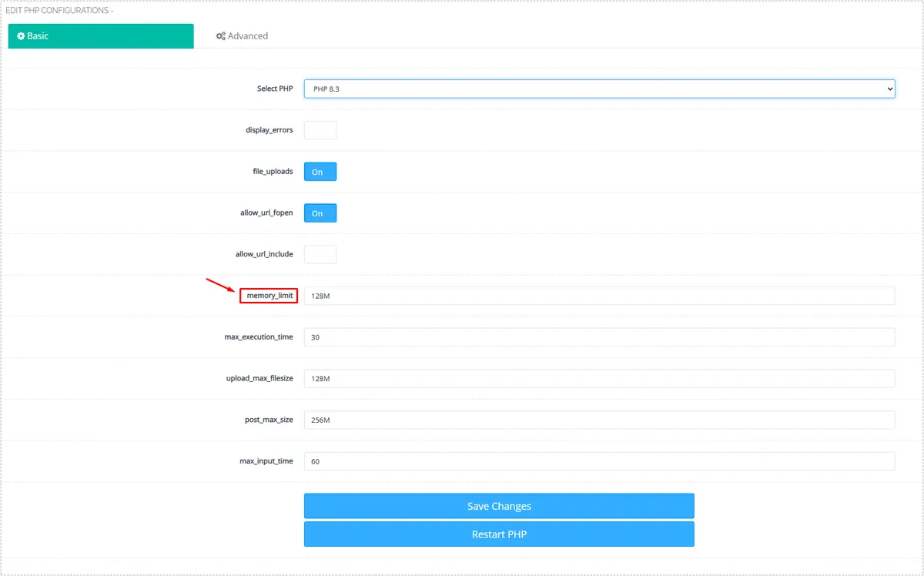
Task: Switch to the Basic tab
Action: 101,36
